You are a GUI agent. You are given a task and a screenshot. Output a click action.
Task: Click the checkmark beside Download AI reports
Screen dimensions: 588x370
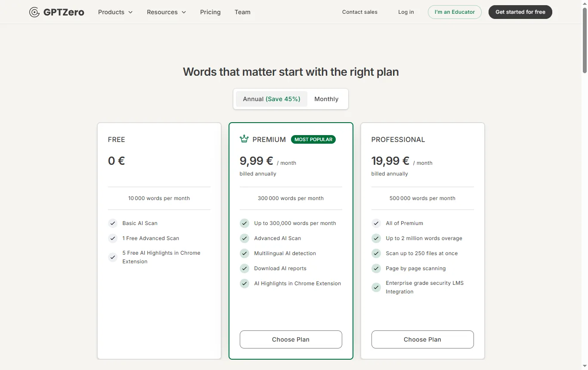[x=244, y=268]
